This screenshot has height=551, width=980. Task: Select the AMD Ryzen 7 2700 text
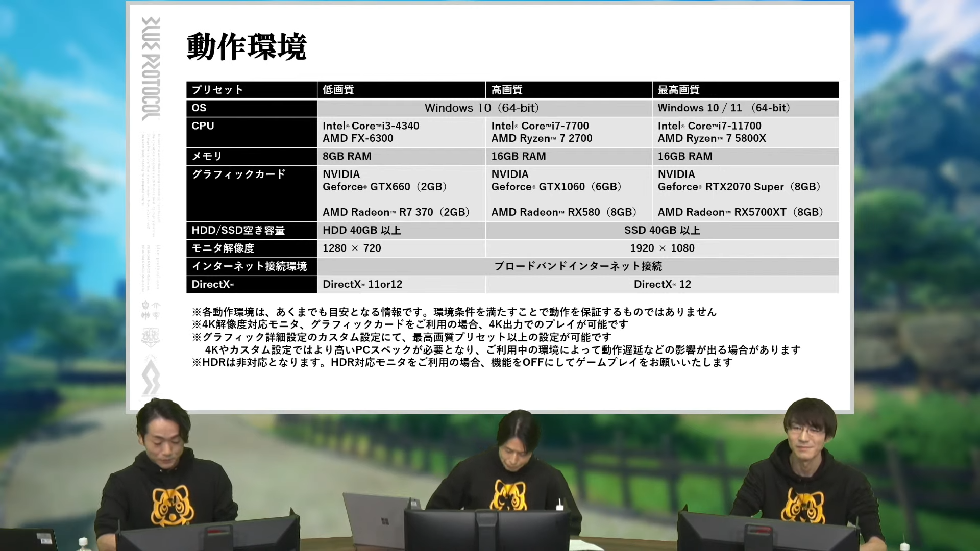[542, 138]
